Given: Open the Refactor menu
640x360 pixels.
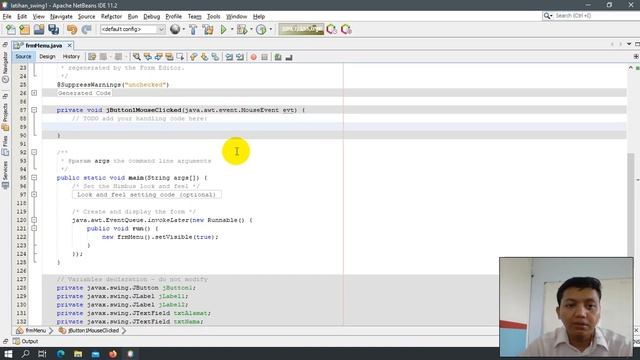Looking at the screenshot, I should click(x=111, y=17).
